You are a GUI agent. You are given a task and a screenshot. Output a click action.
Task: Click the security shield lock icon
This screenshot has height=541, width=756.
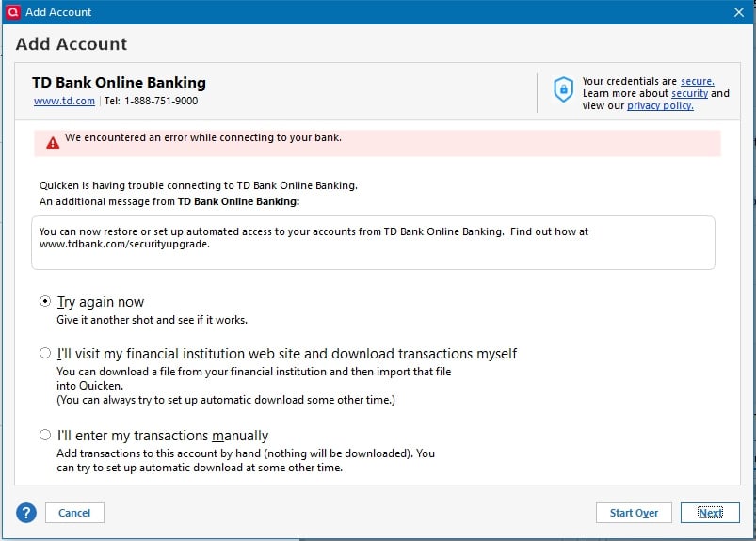point(563,89)
